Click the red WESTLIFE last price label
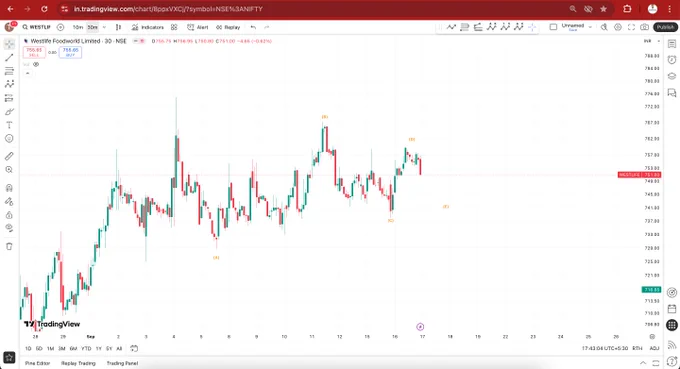Image resolution: width=680 pixels, height=369 pixels. pos(639,175)
